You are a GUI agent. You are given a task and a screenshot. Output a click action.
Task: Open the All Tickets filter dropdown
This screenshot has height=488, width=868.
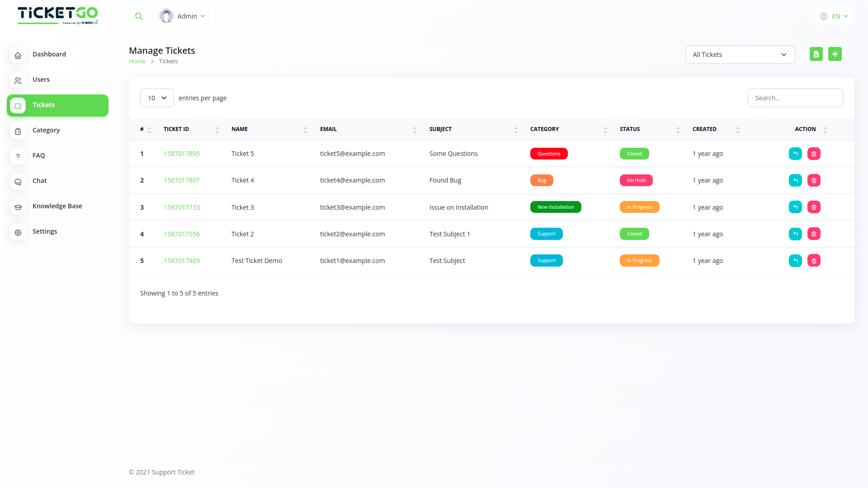point(740,55)
